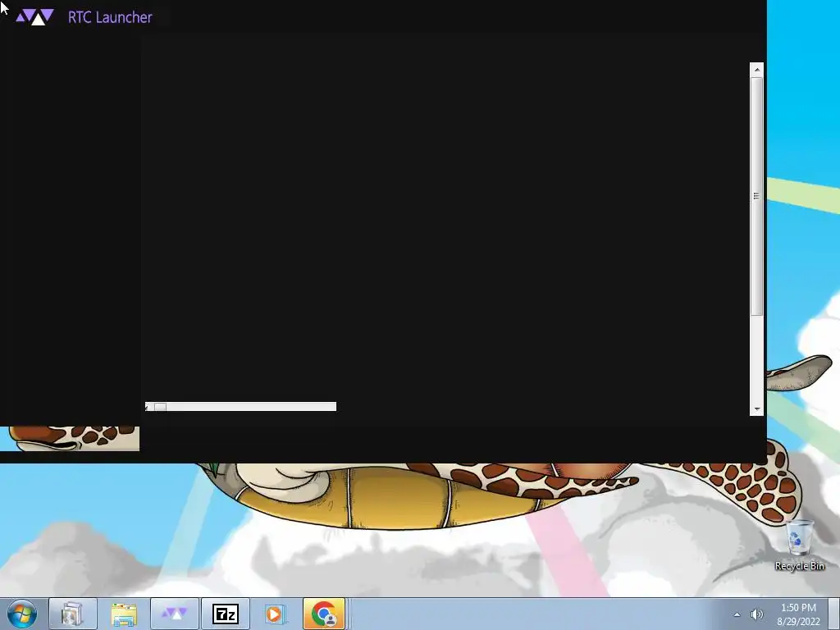Switch to Google Chrome in taskbar

(324, 614)
